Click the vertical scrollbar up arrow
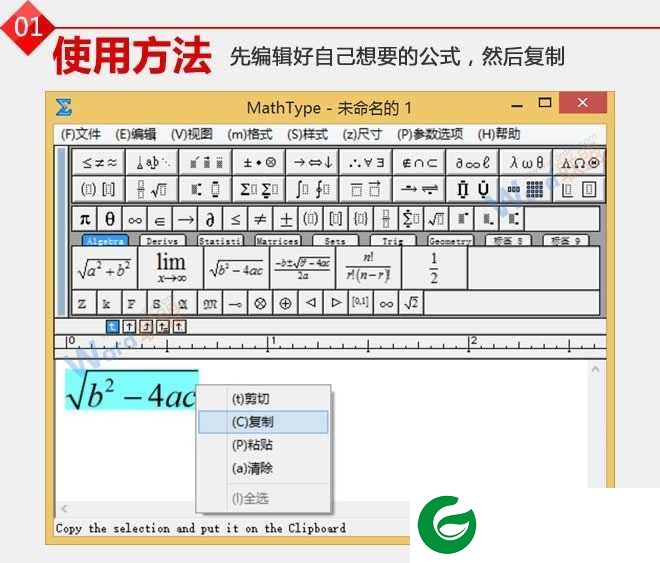Screen dimensions: 660x563 pos(595,369)
